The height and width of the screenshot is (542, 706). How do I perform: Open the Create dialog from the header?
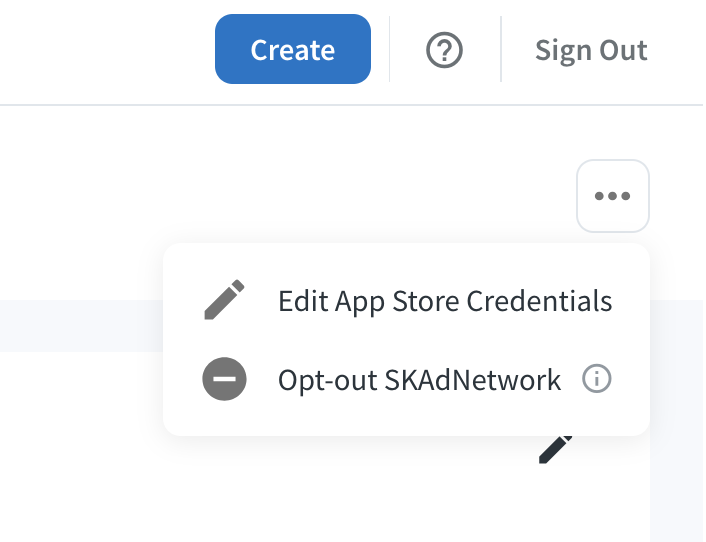click(293, 49)
